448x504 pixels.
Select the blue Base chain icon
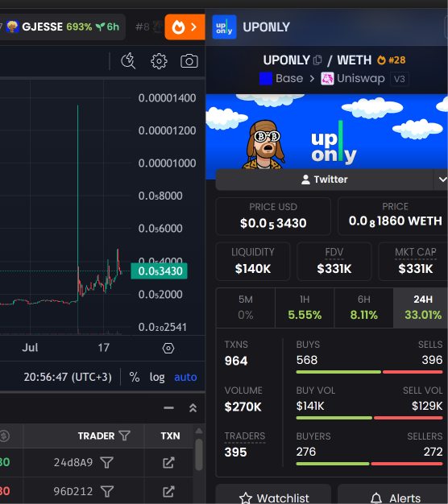coord(266,79)
